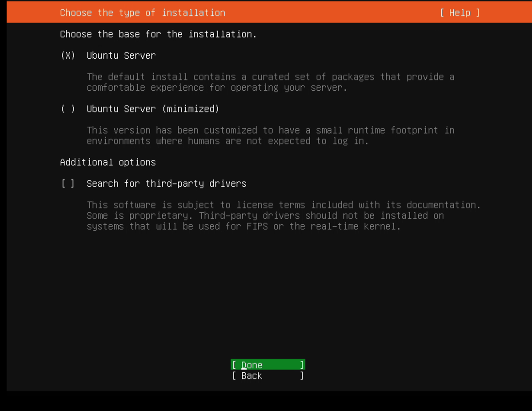Click the 'Ubuntu Server (minimized)' label

pyautogui.click(x=153, y=109)
